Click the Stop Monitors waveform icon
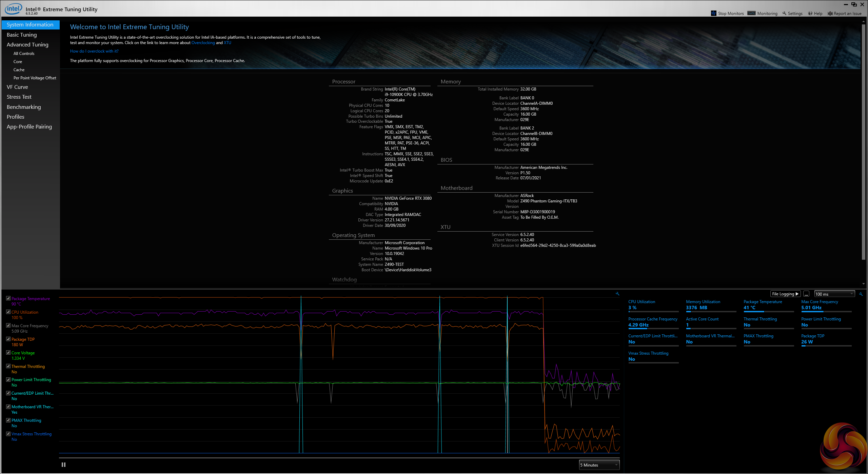 click(713, 13)
